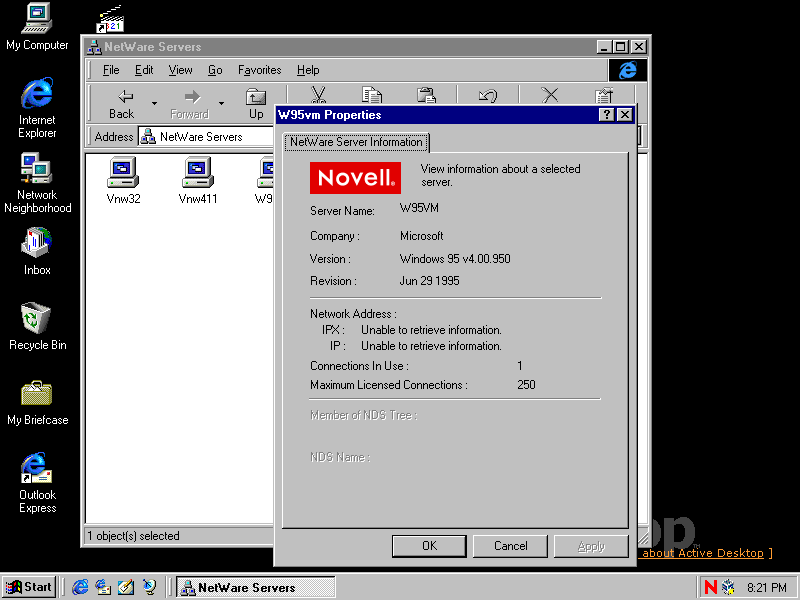Launch Internet Explorer from Quick Launch
The height and width of the screenshot is (600, 800).
pos(80,587)
